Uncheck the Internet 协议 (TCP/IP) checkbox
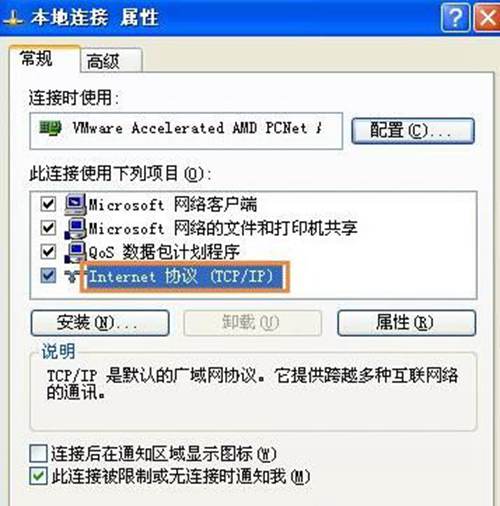Screen dimensions: 500x506 [48, 276]
